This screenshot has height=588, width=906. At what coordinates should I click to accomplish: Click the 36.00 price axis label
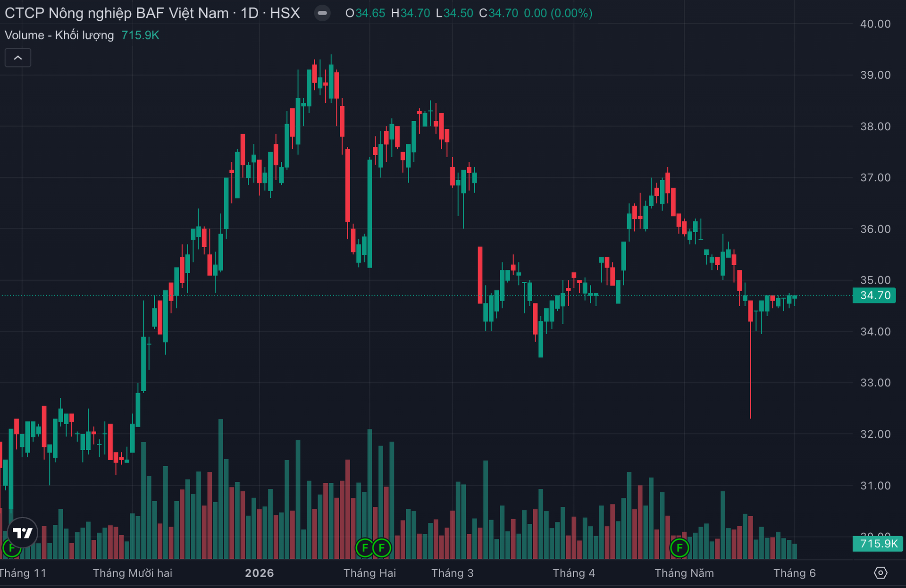click(875, 229)
